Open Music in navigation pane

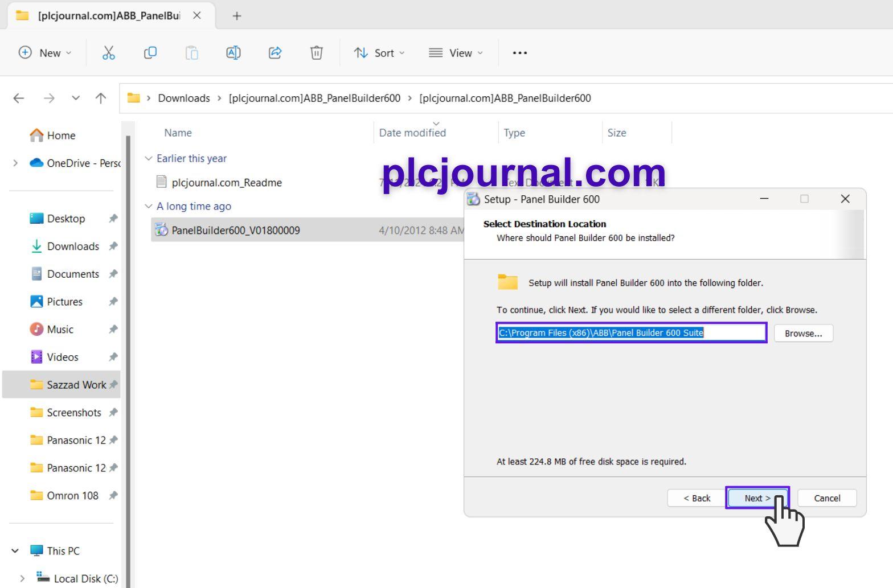click(60, 330)
